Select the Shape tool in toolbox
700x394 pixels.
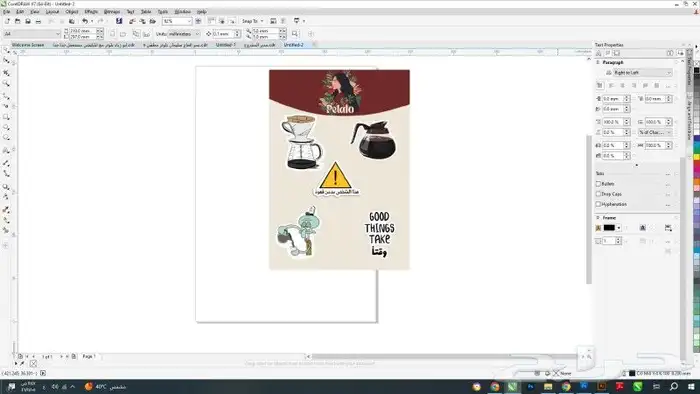point(6,61)
